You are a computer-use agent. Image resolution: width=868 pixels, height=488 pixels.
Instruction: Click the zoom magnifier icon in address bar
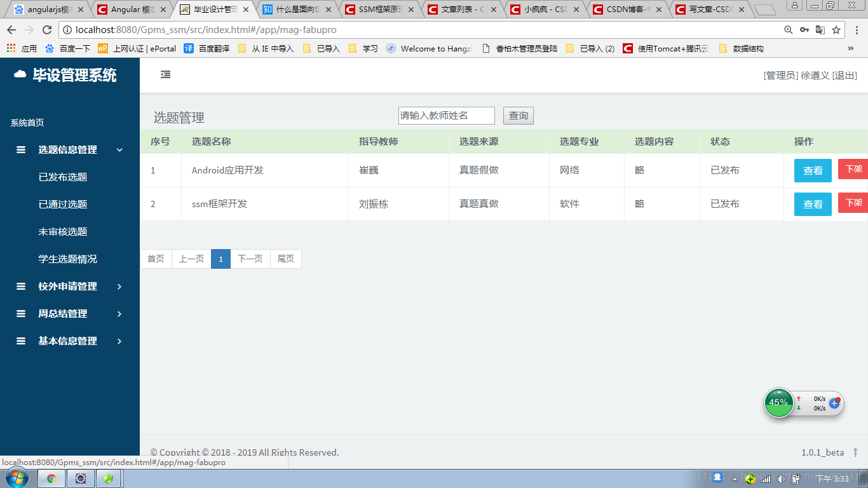pos(789,30)
